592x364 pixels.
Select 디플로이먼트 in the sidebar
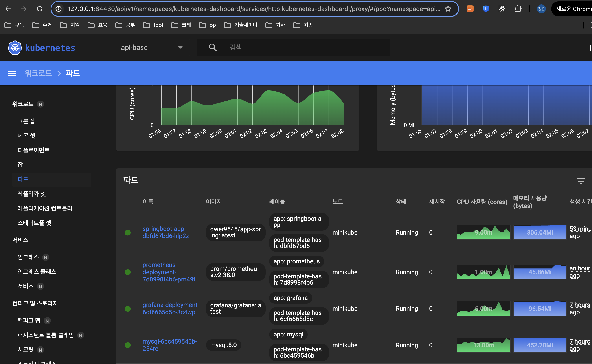[x=33, y=150]
